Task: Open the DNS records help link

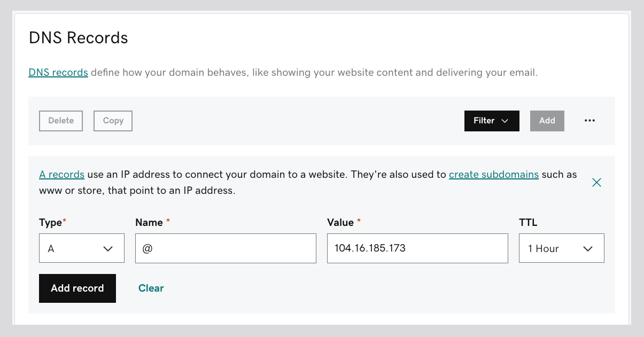Action: pos(58,73)
